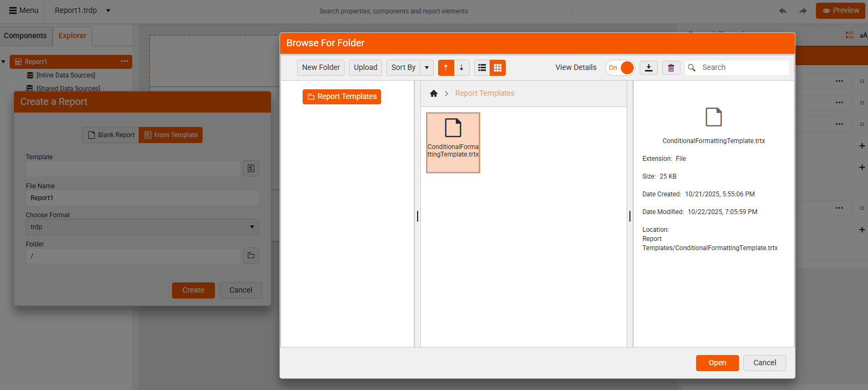Click the trash delete icon

click(671, 68)
